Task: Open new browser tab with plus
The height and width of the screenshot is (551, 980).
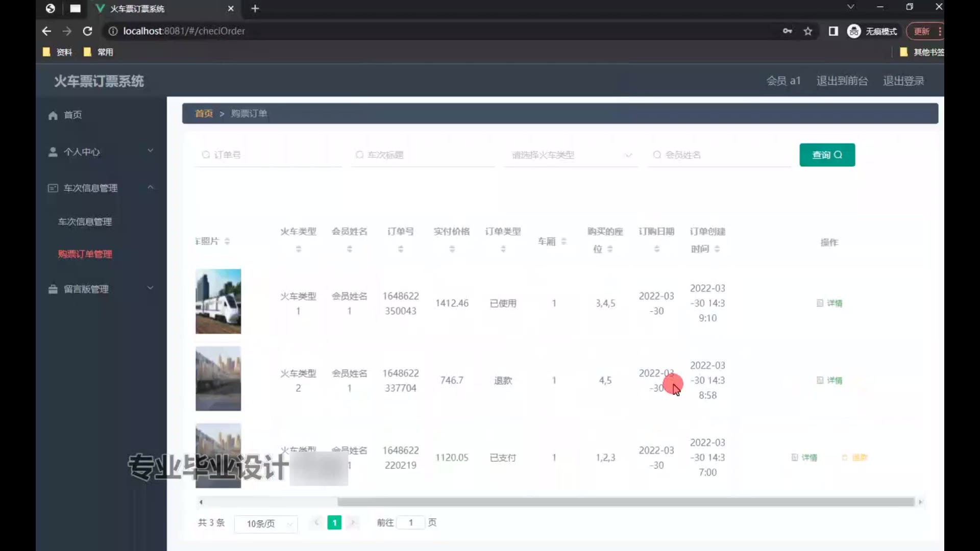Action: coord(255,9)
